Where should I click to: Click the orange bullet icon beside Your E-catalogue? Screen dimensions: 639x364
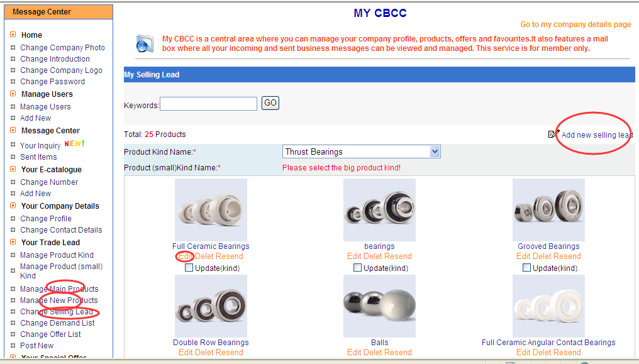(x=13, y=169)
